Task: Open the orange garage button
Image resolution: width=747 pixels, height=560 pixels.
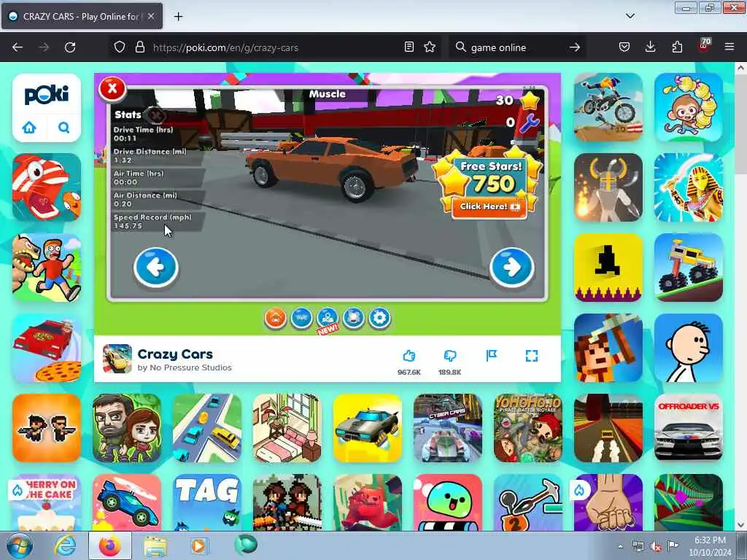Action: click(x=275, y=318)
